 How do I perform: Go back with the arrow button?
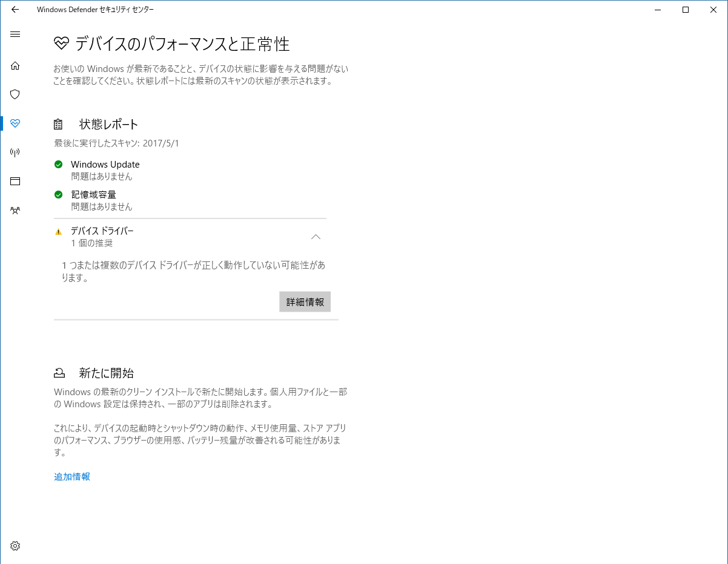15,10
